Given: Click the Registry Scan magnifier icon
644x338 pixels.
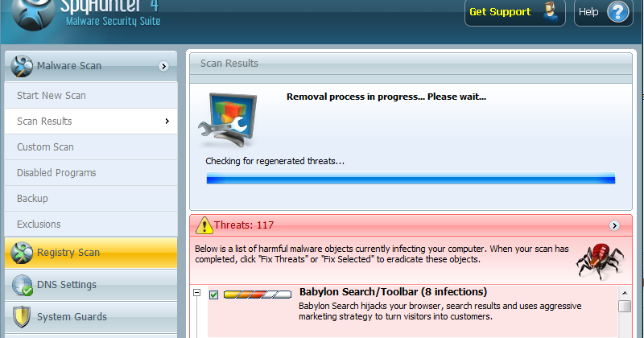Looking at the screenshot, I should point(22,253).
